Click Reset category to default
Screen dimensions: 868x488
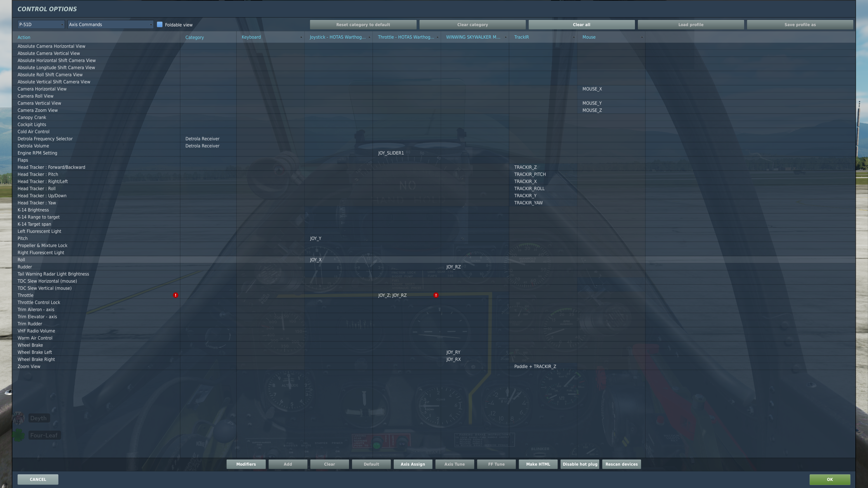(363, 25)
